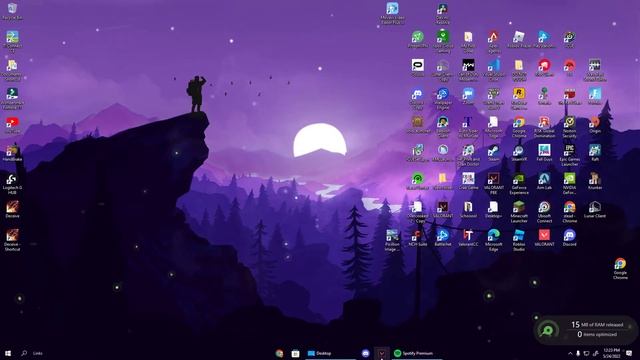Open the NVIDIA GeForce NOW icon
The height and width of the screenshot is (360, 640).
569,184
